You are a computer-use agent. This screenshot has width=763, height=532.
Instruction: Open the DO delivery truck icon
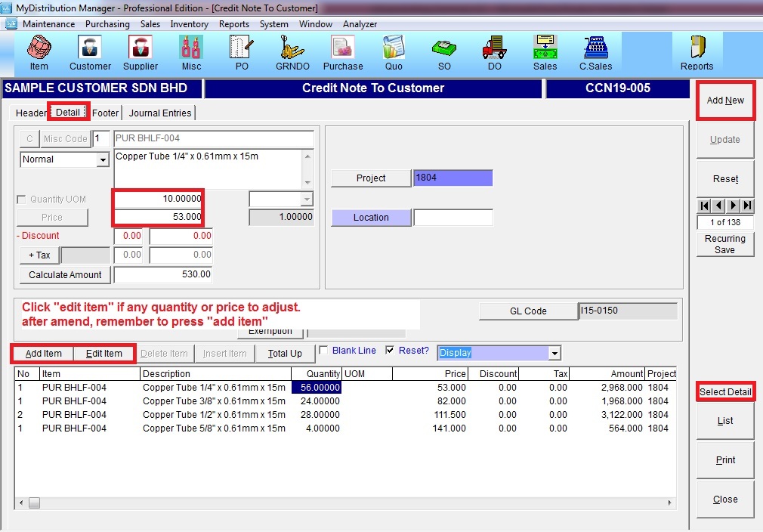click(494, 52)
